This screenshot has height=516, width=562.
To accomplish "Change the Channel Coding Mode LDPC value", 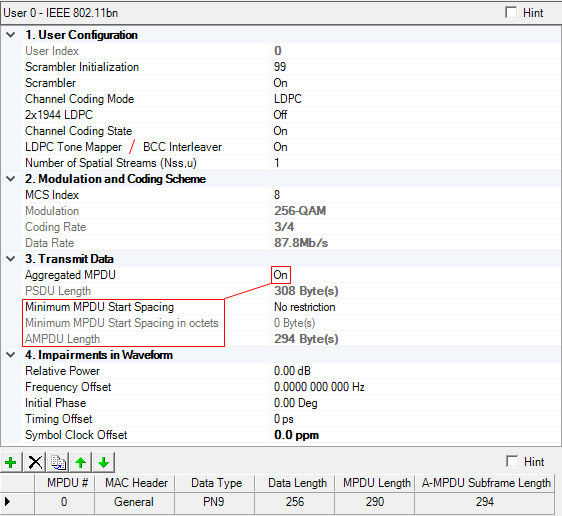I will click(288, 99).
